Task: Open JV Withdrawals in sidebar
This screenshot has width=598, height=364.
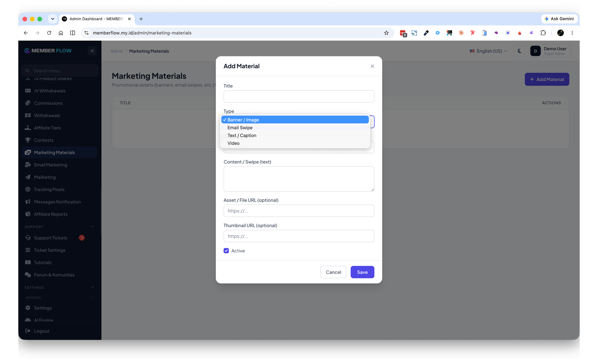Action: tap(59, 91)
